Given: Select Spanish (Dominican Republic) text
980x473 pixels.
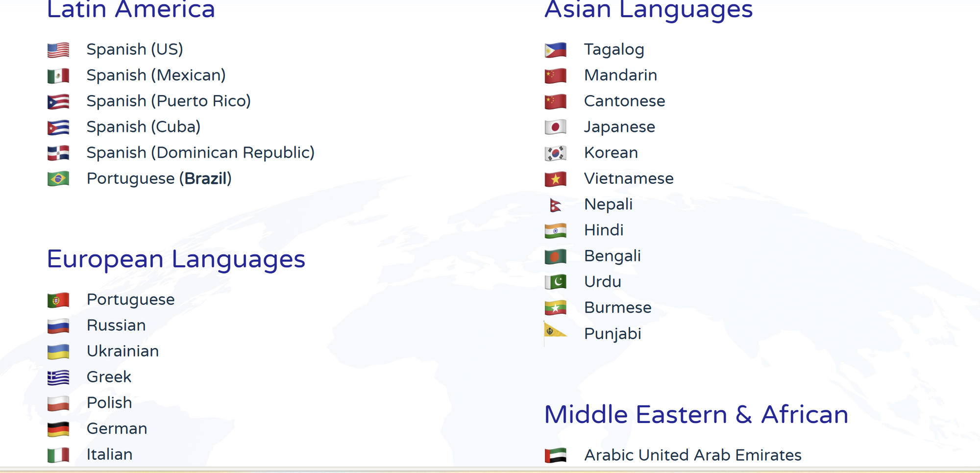Looking at the screenshot, I should coord(200,152).
